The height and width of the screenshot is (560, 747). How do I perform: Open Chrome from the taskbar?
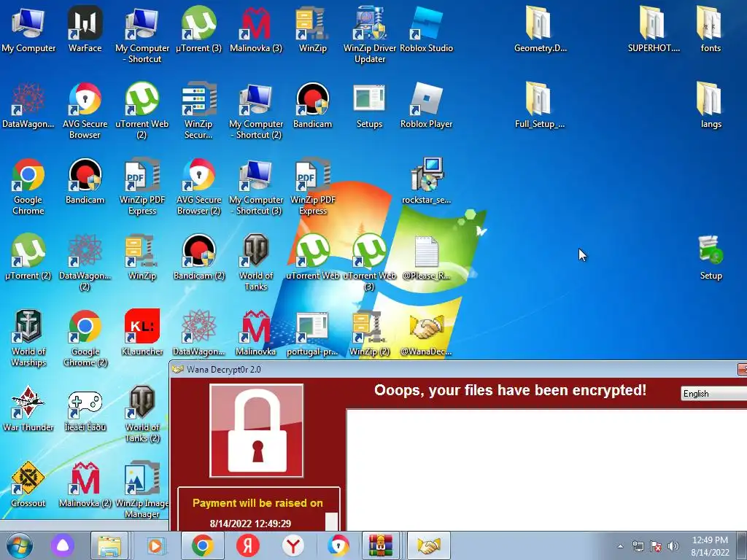pos(202,545)
